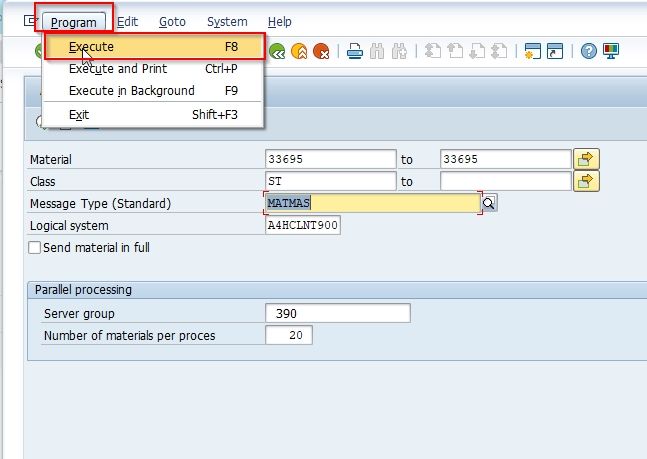Click the Logical system field A4HCLNT900

coord(303,225)
